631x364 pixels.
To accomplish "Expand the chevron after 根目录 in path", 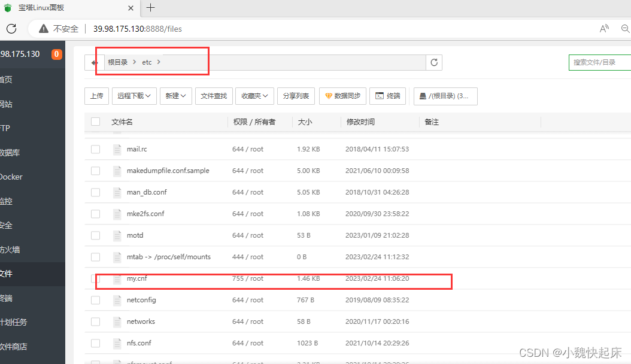I will pos(135,62).
